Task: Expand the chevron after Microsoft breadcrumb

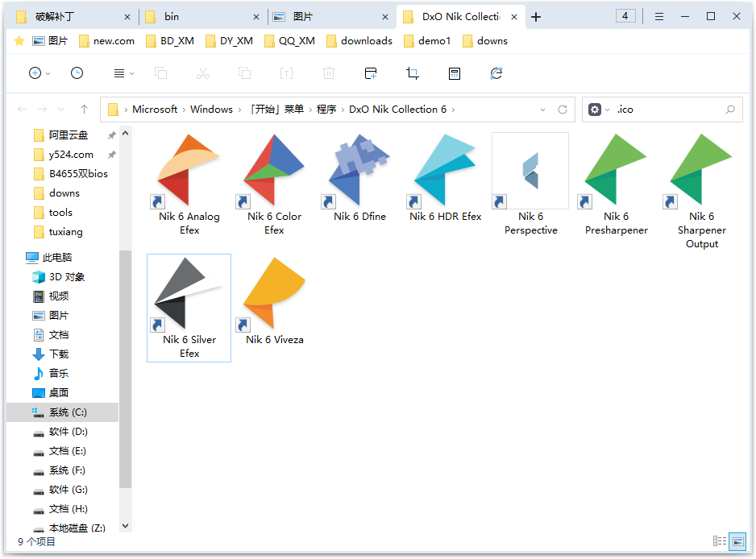Action: coord(185,110)
